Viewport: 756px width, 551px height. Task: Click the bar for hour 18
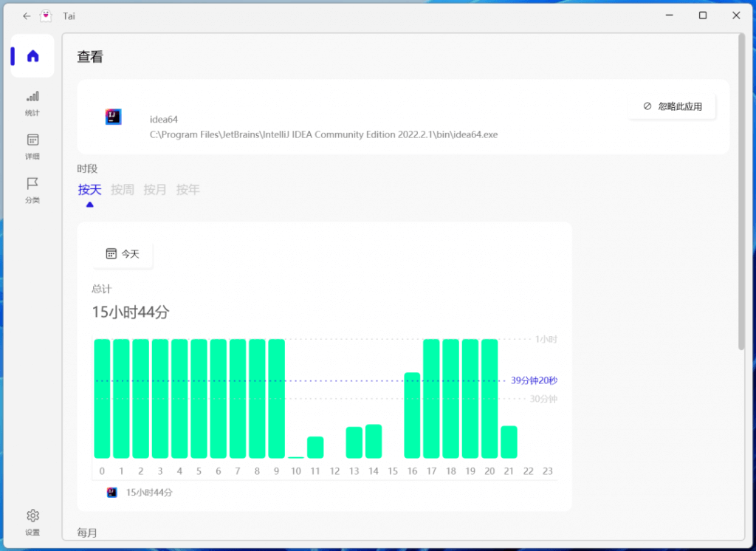pos(451,399)
